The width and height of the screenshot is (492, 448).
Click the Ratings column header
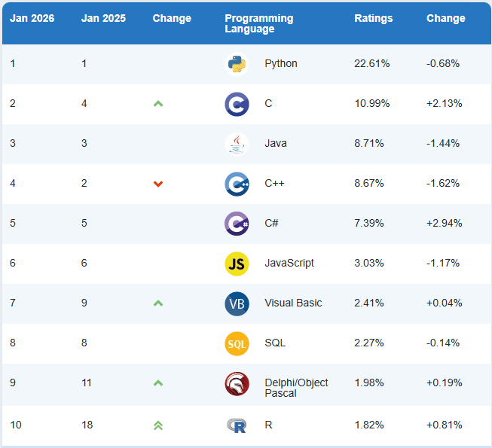(x=373, y=18)
